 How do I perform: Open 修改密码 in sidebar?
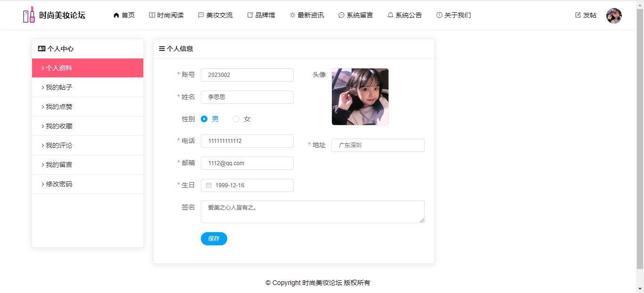point(88,184)
